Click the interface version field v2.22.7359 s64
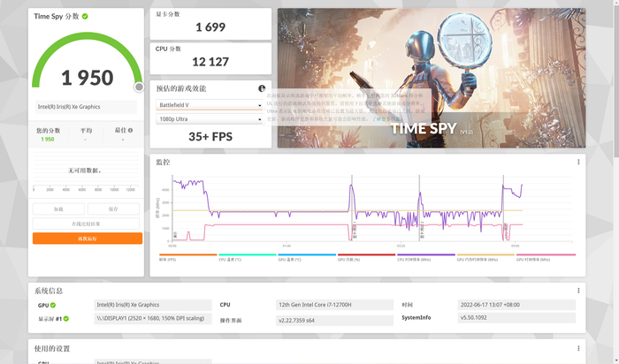Image resolution: width=619 pixels, height=364 pixels. (334, 321)
